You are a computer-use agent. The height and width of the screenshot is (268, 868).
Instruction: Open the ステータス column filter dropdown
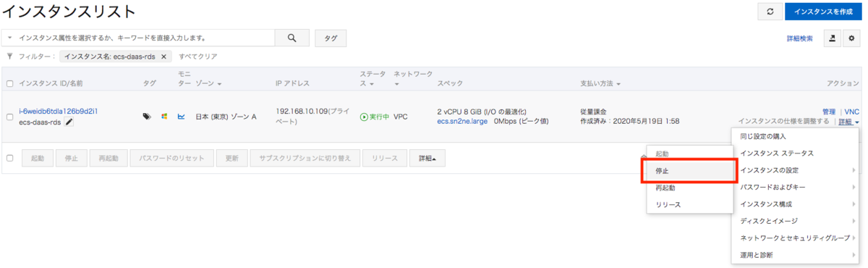point(372,84)
